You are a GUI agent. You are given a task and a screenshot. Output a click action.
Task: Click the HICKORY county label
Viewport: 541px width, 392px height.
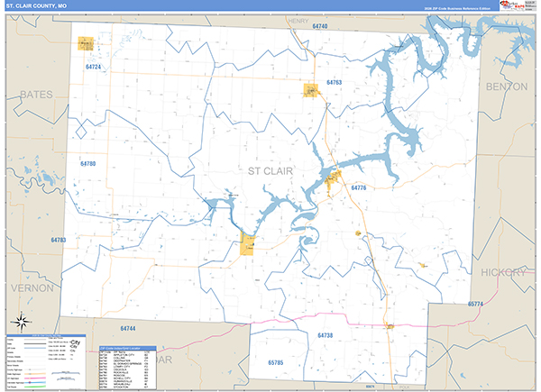pyautogui.click(x=503, y=272)
